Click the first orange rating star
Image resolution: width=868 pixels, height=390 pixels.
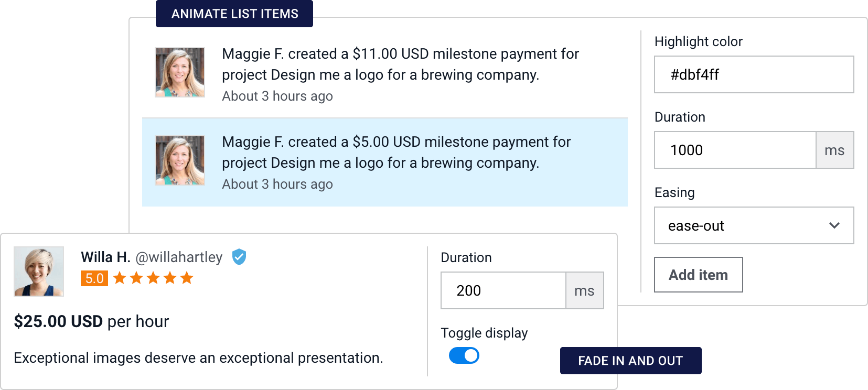click(x=120, y=278)
